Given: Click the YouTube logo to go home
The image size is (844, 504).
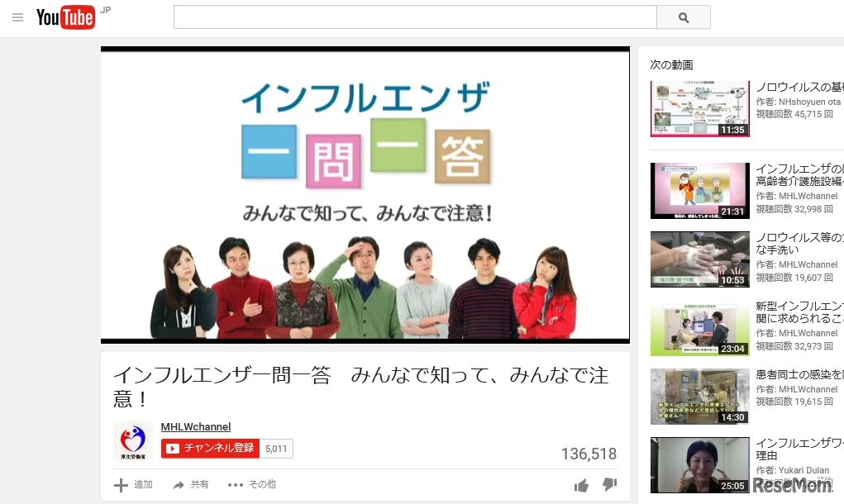Looking at the screenshot, I should [x=65, y=17].
